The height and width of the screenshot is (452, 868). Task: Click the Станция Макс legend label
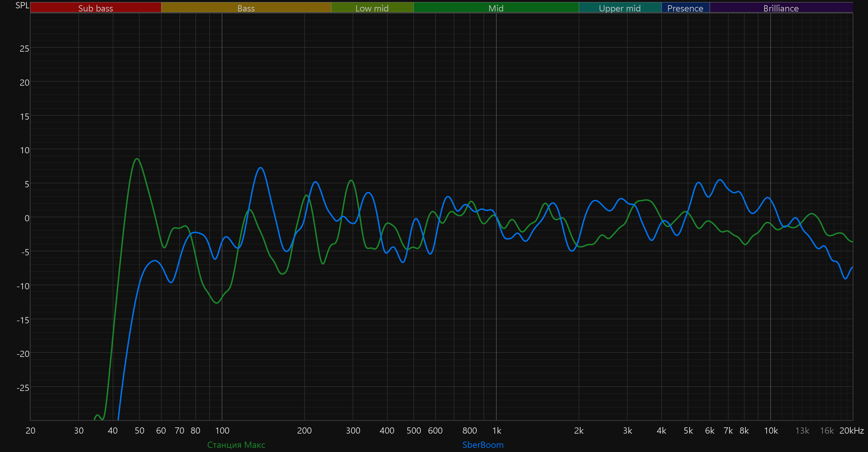(236, 445)
